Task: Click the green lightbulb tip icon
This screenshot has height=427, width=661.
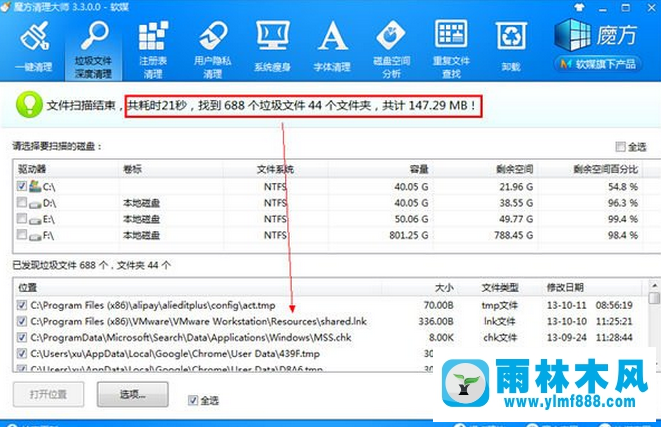Action: tap(29, 104)
